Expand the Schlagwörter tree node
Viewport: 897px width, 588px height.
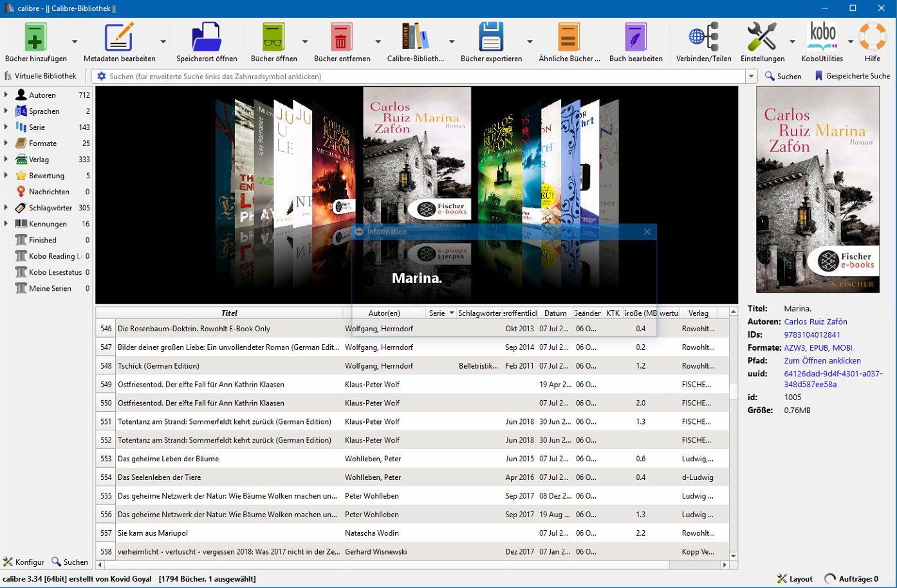pos(6,207)
